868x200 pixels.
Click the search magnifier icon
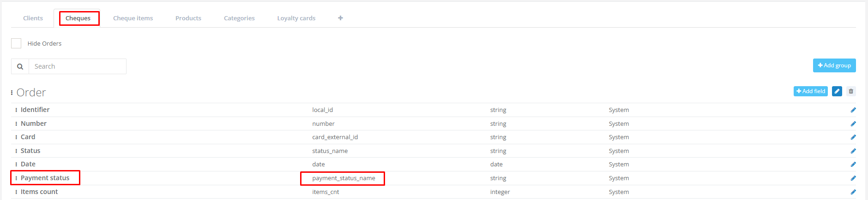coord(20,66)
